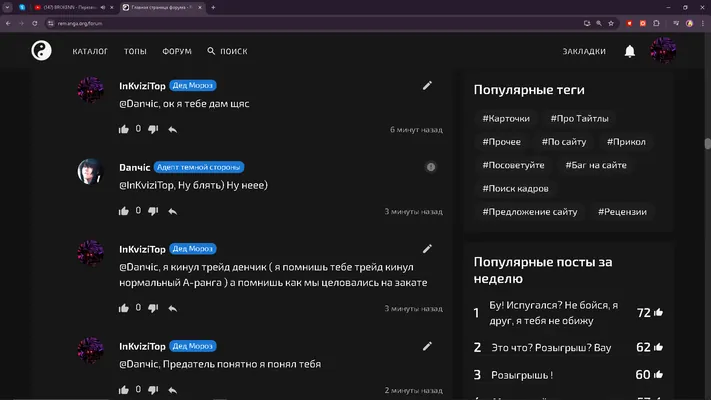Image resolution: width=711 pixels, height=400 pixels.
Task: Open browser extensions puzzle icon
Action: pos(656,23)
